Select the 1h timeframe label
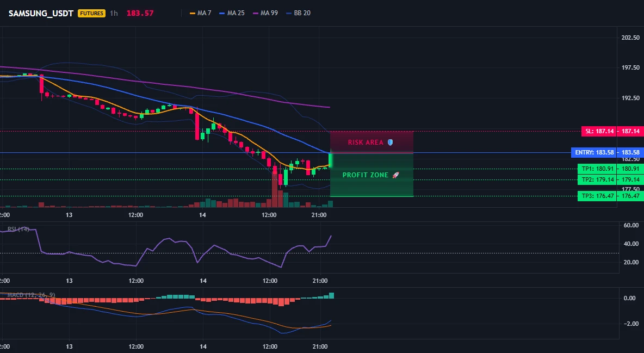This screenshot has height=353, width=644. tap(114, 13)
